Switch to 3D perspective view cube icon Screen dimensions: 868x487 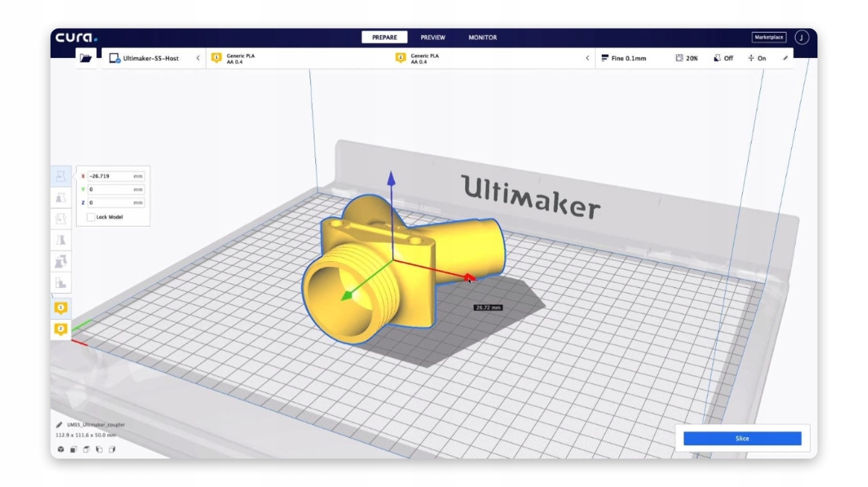61,449
